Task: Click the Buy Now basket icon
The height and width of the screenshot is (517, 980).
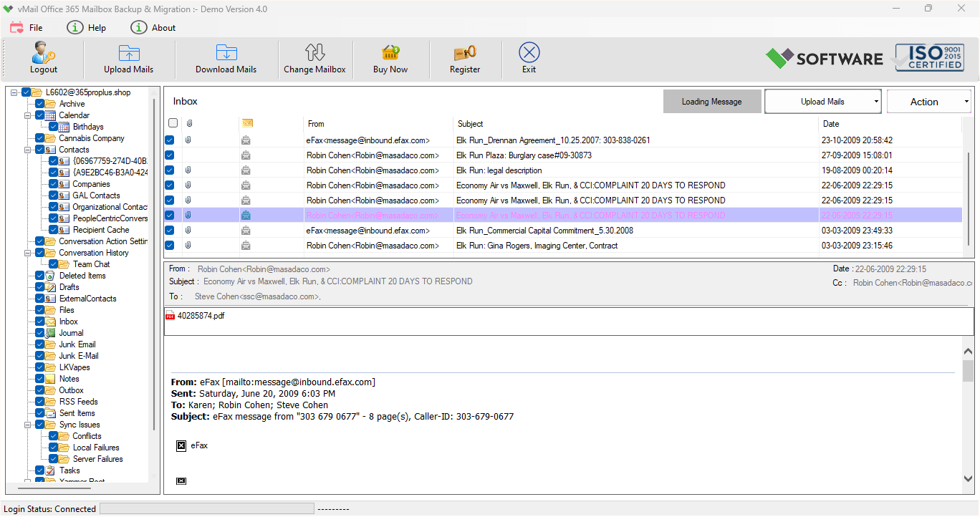Action: [x=390, y=53]
